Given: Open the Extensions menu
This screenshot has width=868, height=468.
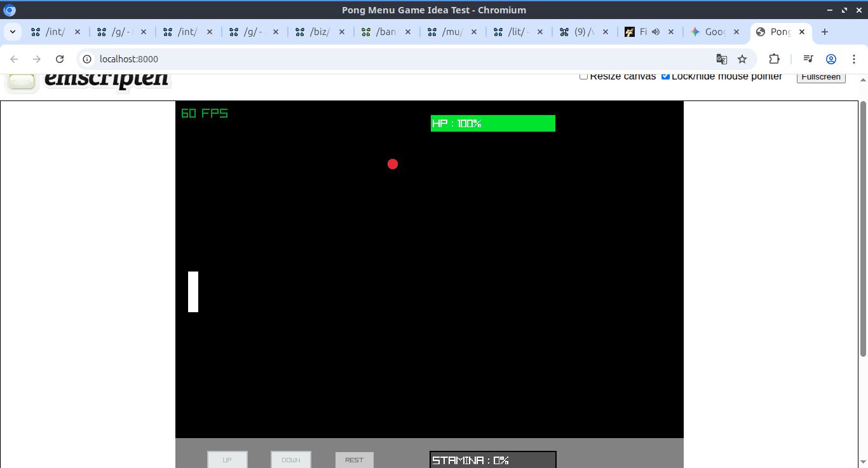Looking at the screenshot, I should [774, 59].
